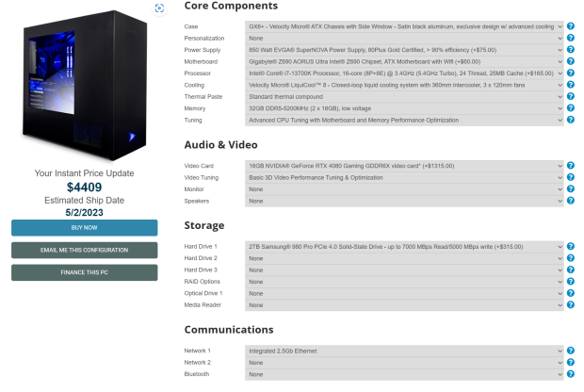The width and height of the screenshot is (584, 392).
Task: Show help for the Processor row
Action: (570, 73)
